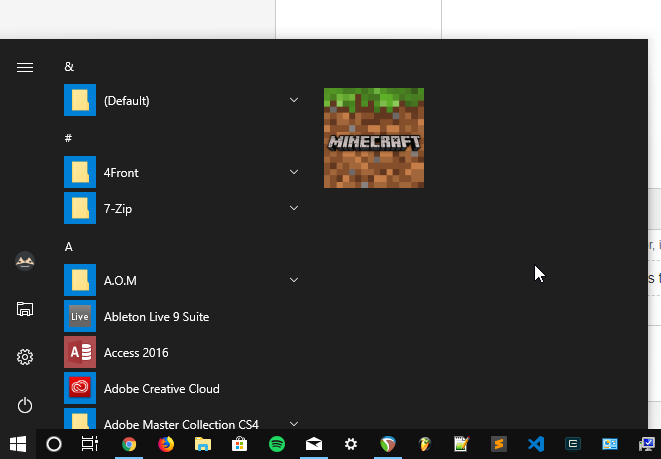Switch to Mail app on taskbar

point(314,444)
